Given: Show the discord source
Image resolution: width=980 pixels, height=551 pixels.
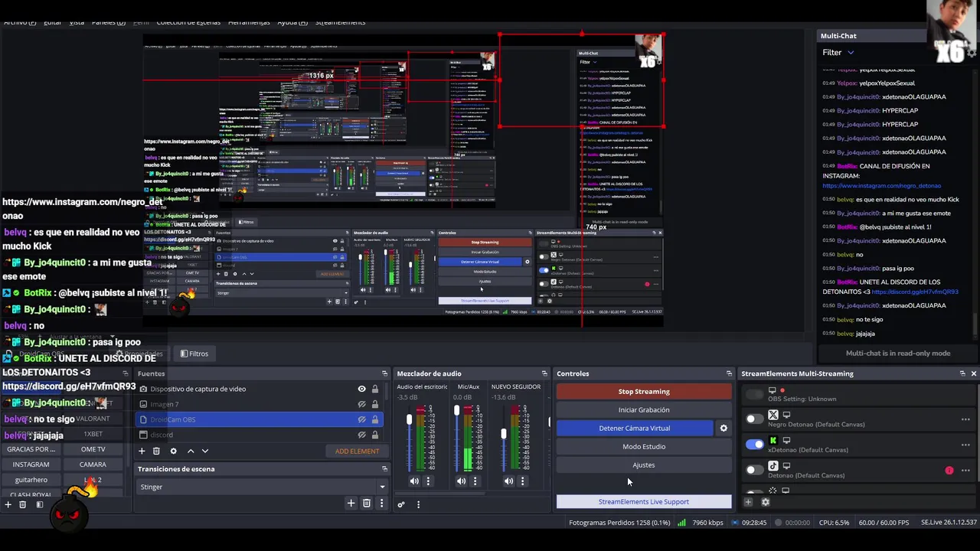Looking at the screenshot, I should pos(361,435).
